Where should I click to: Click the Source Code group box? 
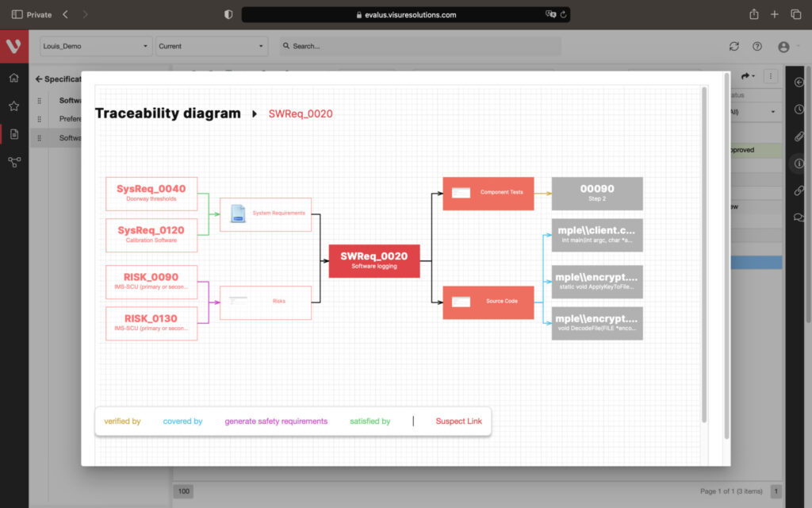click(x=488, y=302)
